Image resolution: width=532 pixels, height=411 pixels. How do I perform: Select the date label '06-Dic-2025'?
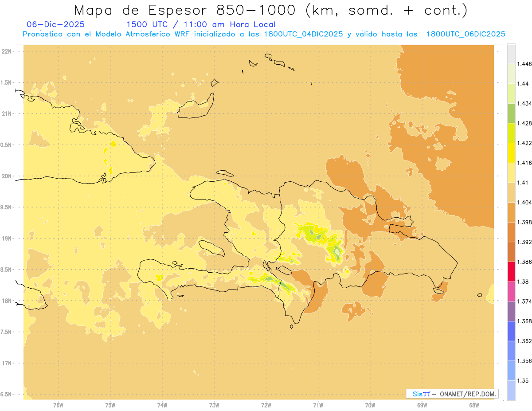point(56,24)
